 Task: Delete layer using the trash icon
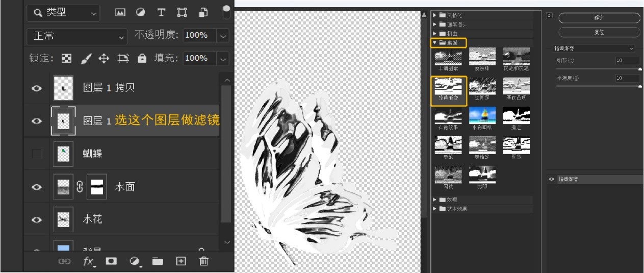pos(203,261)
